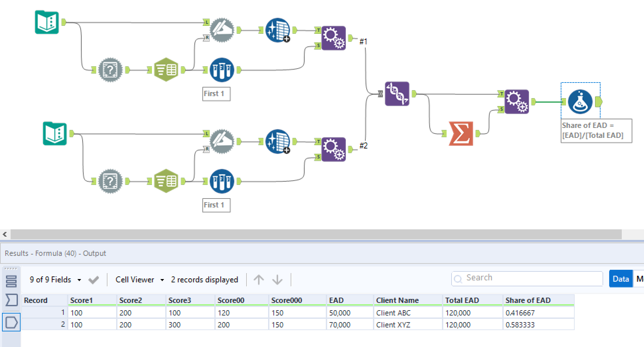Open the 9 of 9 Fields dropdown
The image size is (644, 347).
tap(79, 279)
